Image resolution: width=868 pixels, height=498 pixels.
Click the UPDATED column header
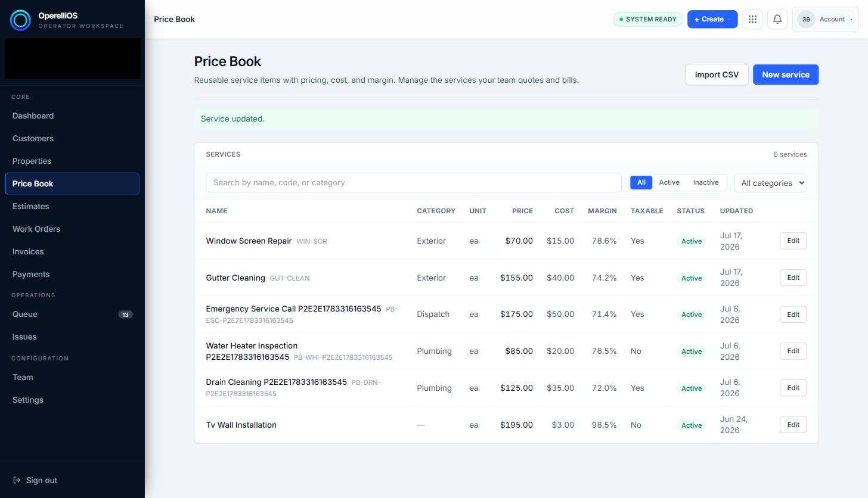coord(736,211)
